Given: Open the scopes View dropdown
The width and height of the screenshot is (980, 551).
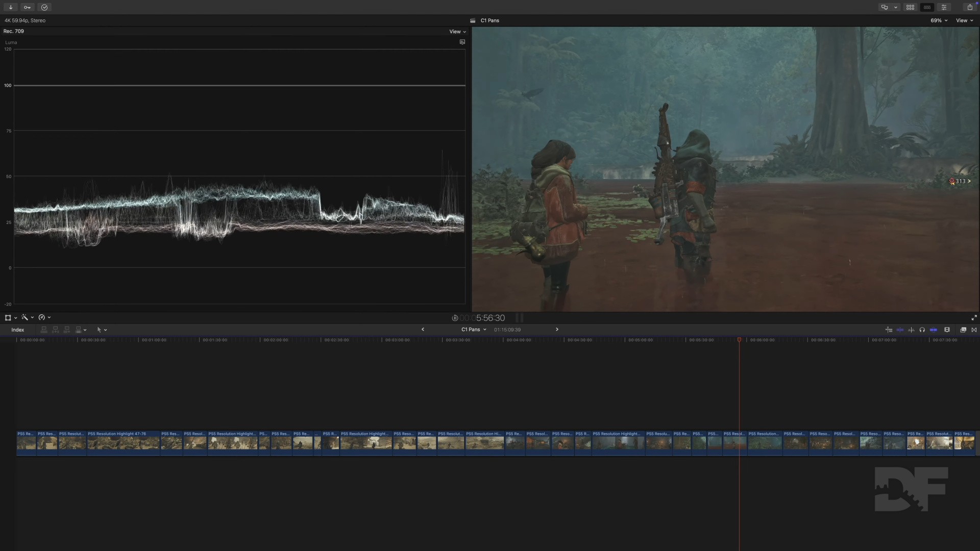Looking at the screenshot, I should click(x=457, y=32).
